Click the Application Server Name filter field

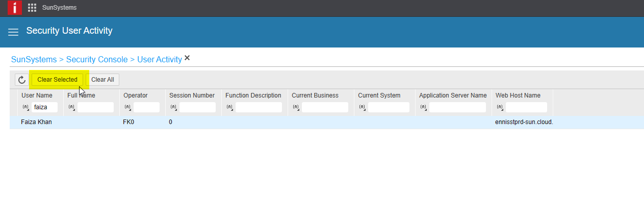[457, 107]
